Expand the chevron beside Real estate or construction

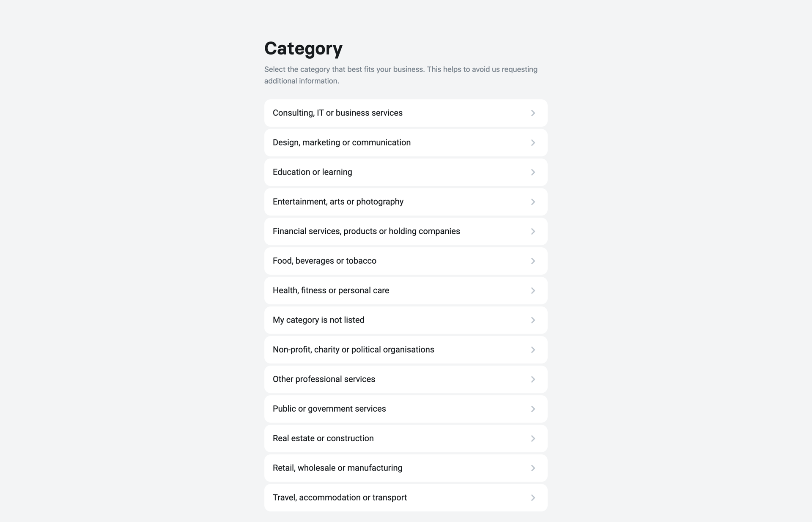[x=533, y=438]
